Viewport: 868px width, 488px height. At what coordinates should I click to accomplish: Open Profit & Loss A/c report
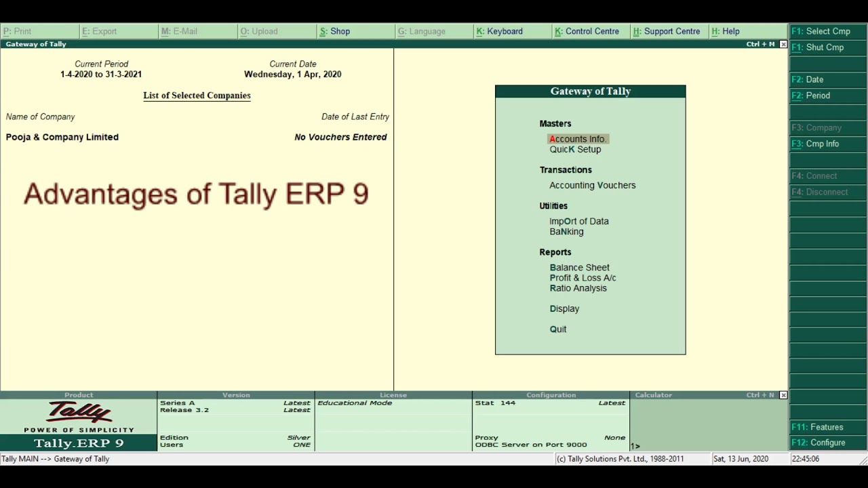point(583,278)
